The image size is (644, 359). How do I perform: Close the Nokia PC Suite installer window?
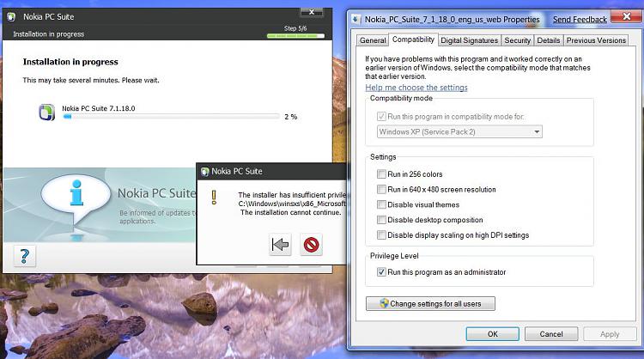pos(312,12)
